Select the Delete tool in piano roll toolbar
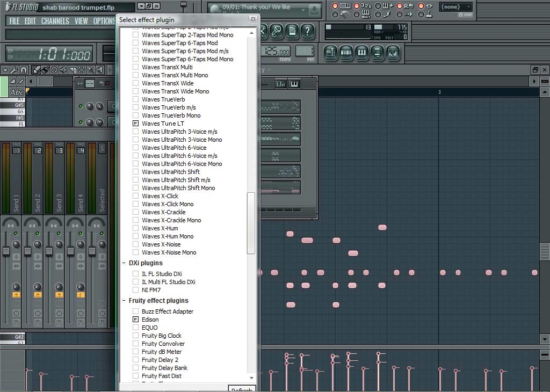Image resolution: width=550 pixels, height=392 pixels. [x=54, y=70]
